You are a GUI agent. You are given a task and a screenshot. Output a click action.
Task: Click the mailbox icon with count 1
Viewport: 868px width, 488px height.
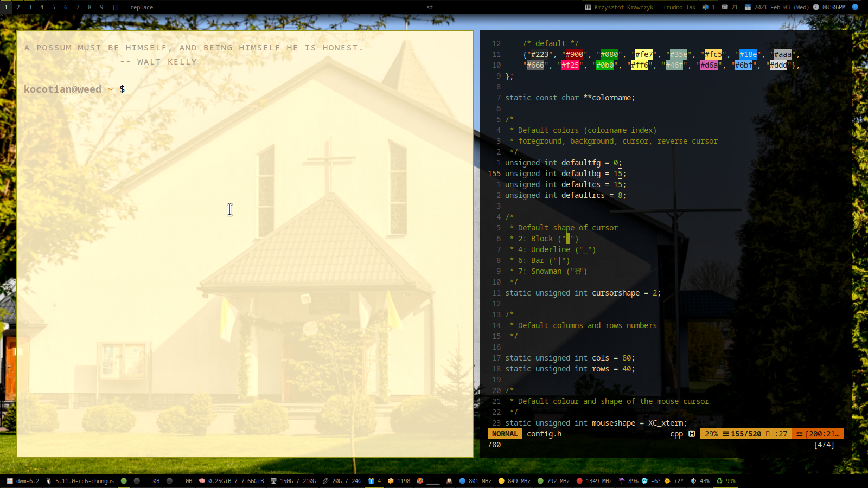705,7
